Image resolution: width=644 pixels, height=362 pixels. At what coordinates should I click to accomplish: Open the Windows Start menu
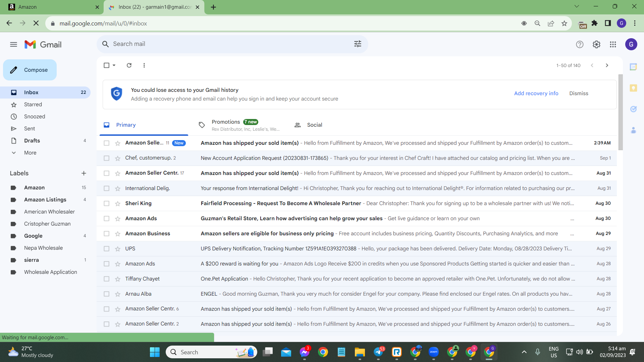(x=155, y=352)
